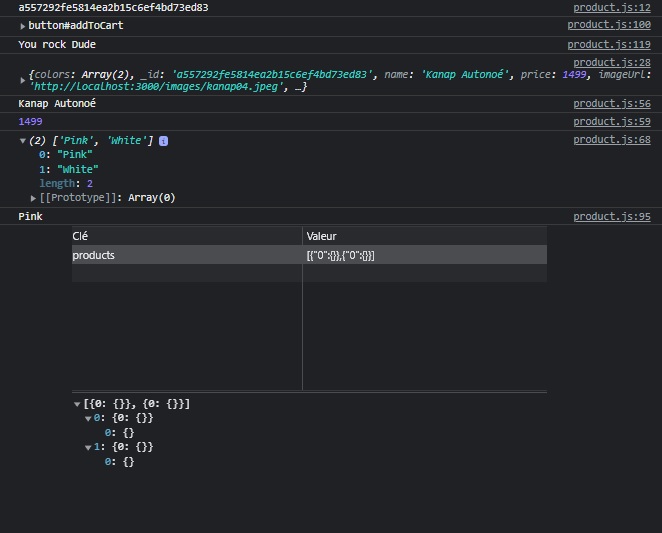Open the product.js:68 source link
Screen dimensions: 662x533
click(611, 140)
